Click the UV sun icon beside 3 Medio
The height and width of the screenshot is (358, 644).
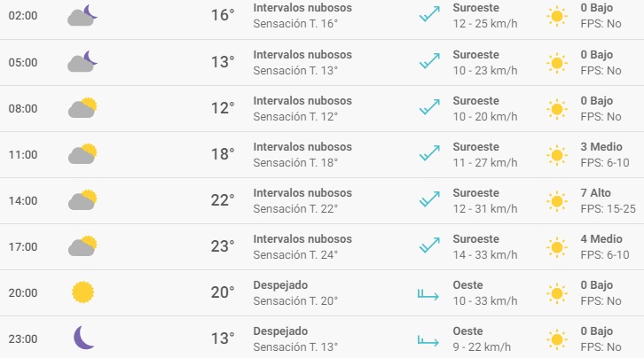(557, 155)
